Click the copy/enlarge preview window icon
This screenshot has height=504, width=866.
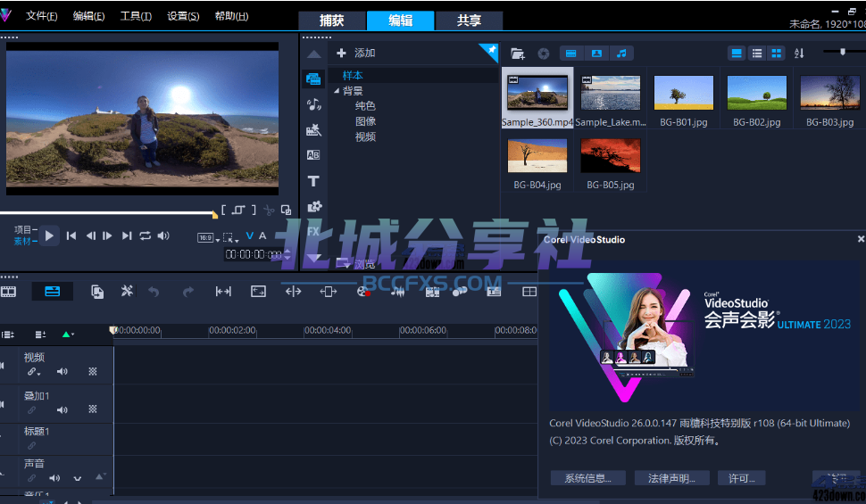pos(286,210)
